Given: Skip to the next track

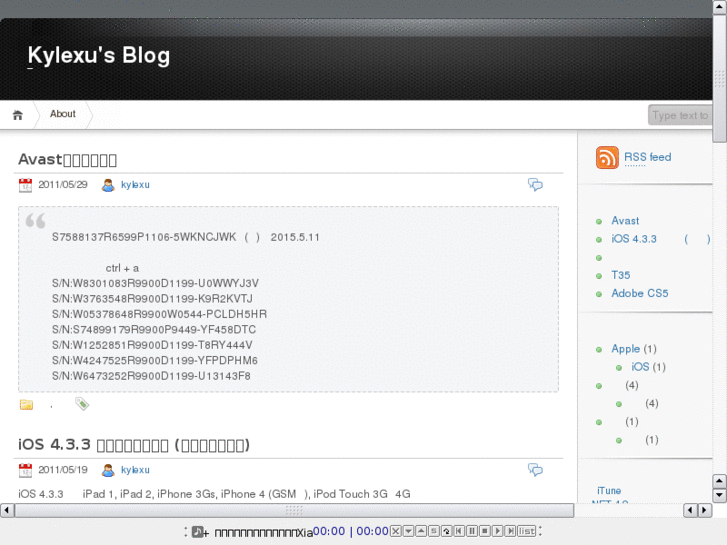Looking at the screenshot, I should pyautogui.click(x=510, y=531).
